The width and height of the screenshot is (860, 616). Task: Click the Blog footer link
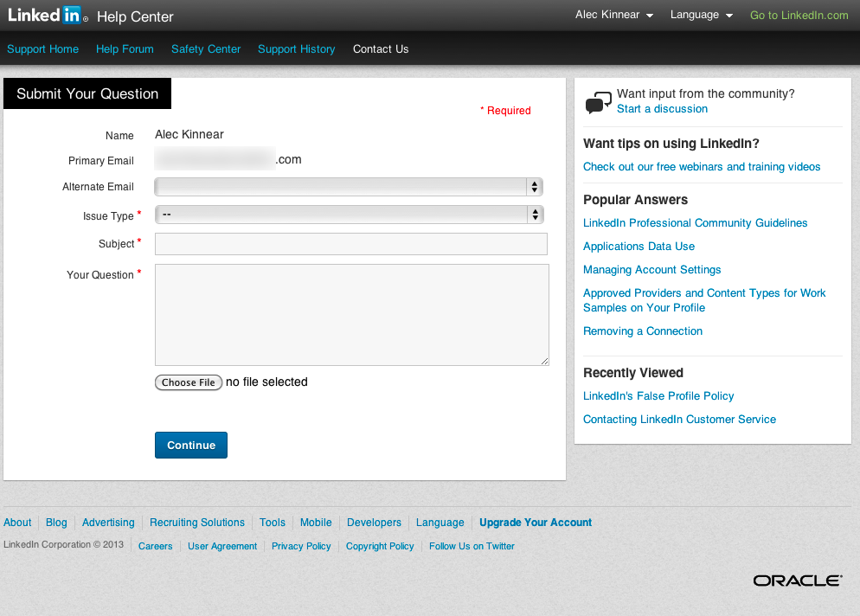[x=56, y=523]
